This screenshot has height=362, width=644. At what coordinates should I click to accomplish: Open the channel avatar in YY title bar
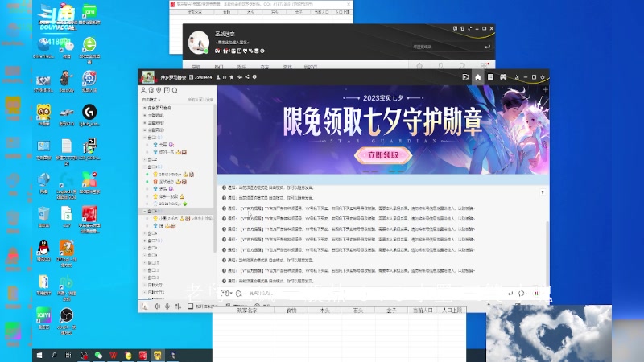pyautogui.click(x=148, y=77)
